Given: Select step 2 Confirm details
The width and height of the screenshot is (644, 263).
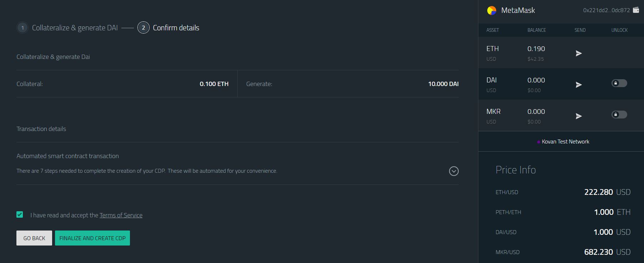Looking at the screenshot, I should 168,28.
